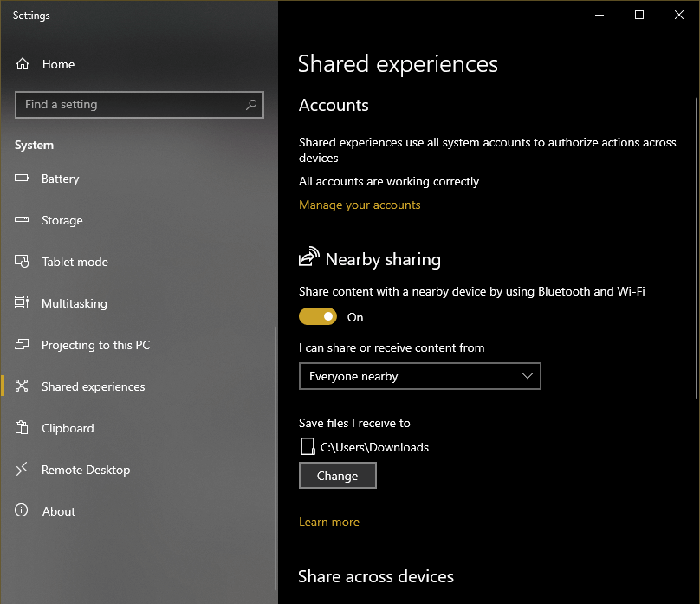Screen dimensions: 700x604
Task: Click the search magnifier icon
Action: [251, 105]
